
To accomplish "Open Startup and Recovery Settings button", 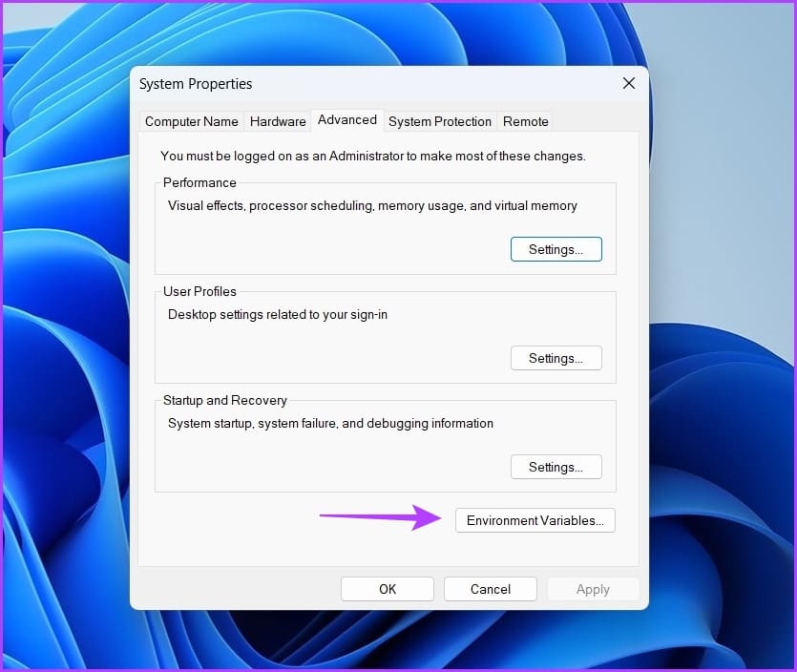I will [x=556, y=467].
